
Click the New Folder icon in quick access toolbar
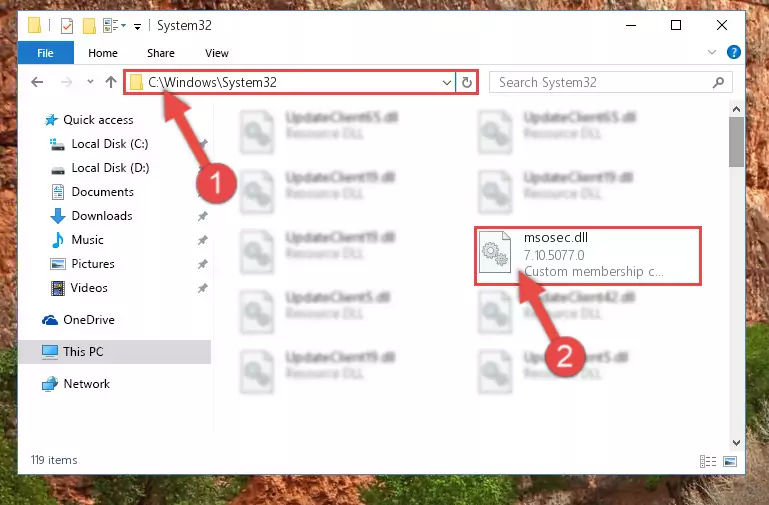pyautogui.click(x=89, y=25)
